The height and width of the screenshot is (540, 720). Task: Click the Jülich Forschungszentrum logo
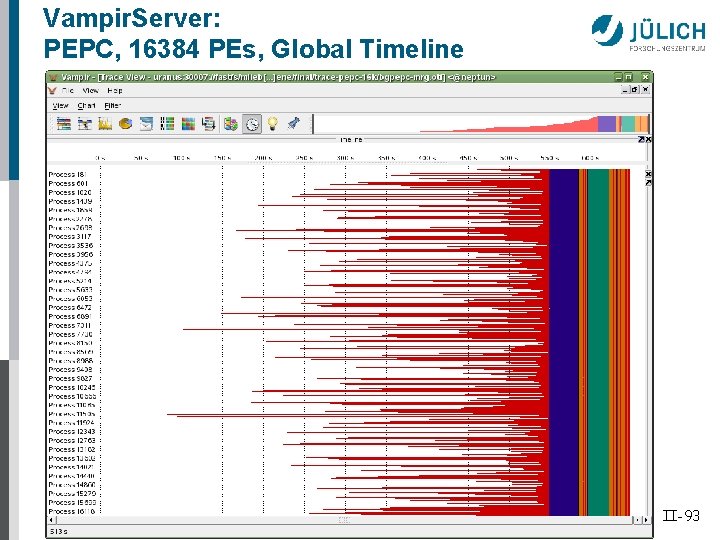click(x=648, y=33)
